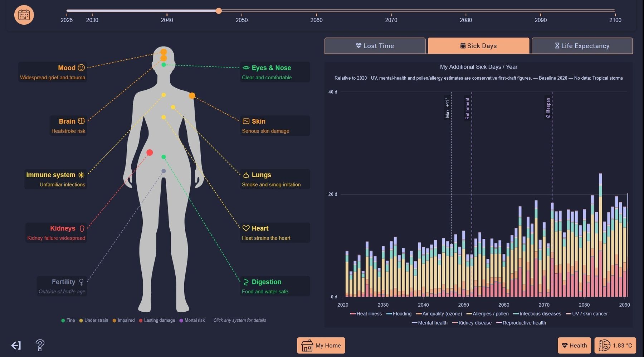This screenshot has width=644, height=357.
Task: Toggle UV / skin cancer legend series
Action: click(x=587, y=314)
